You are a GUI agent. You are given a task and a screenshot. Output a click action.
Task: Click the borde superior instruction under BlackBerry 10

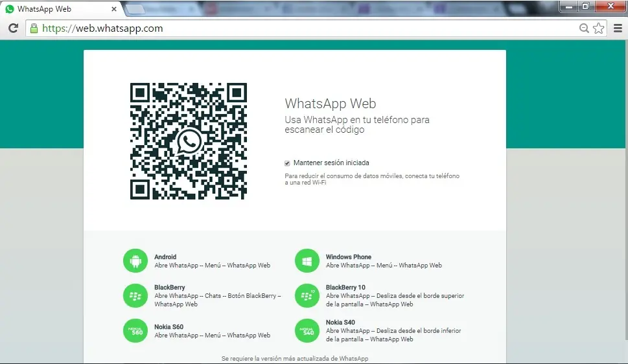pos(395,299)
